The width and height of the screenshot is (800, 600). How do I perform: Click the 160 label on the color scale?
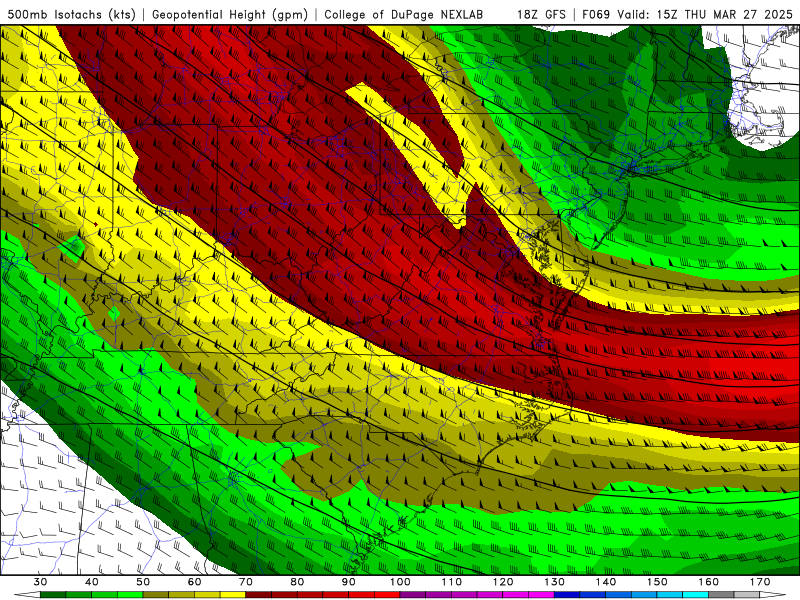[709, 582]
